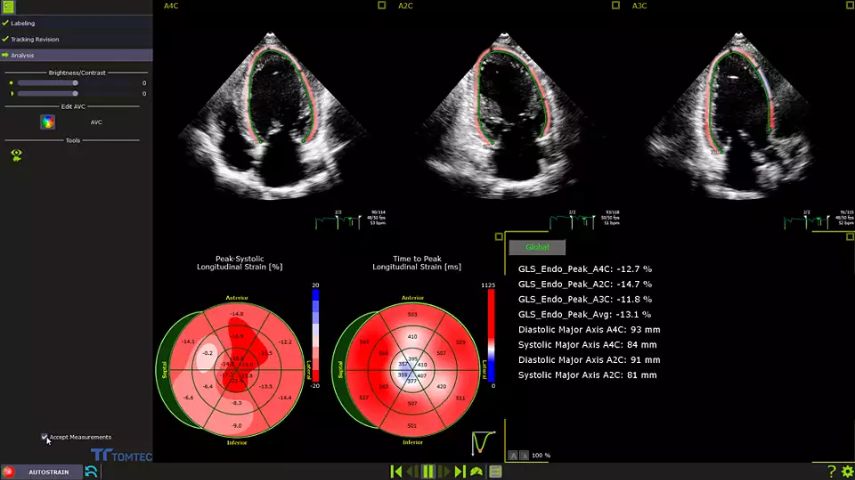
Task: Select the Global results tab
Action: point(537,247)
